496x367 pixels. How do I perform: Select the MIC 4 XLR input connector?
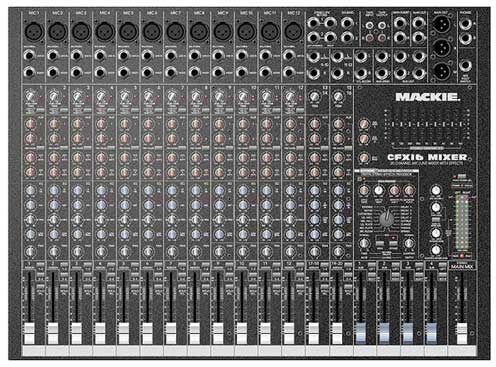point(105,32)
